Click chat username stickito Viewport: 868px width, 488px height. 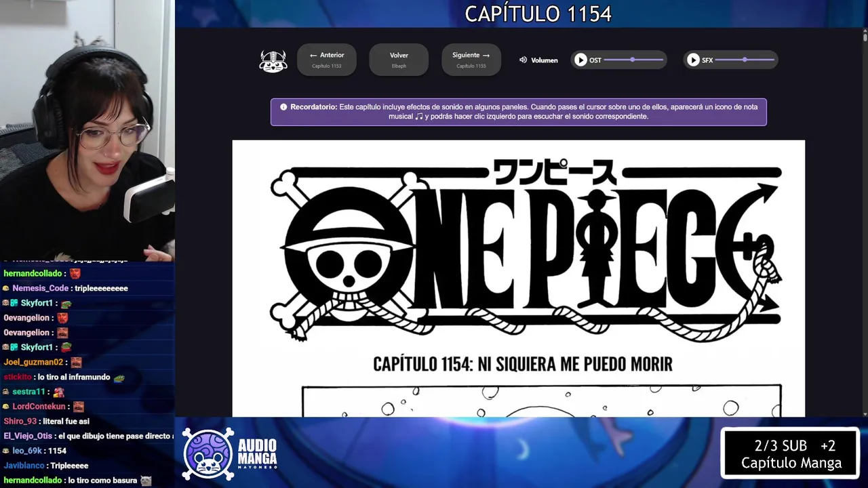click(x=18, y=377)
